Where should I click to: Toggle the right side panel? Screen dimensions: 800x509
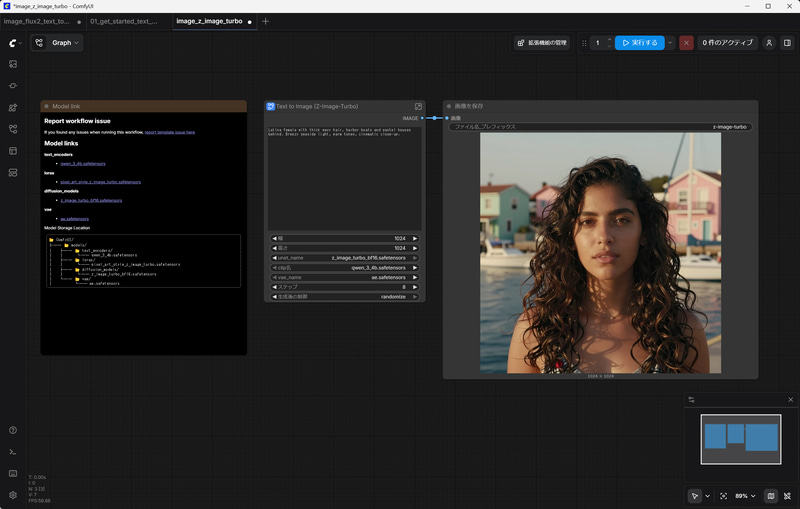click(x=787, y=43)
